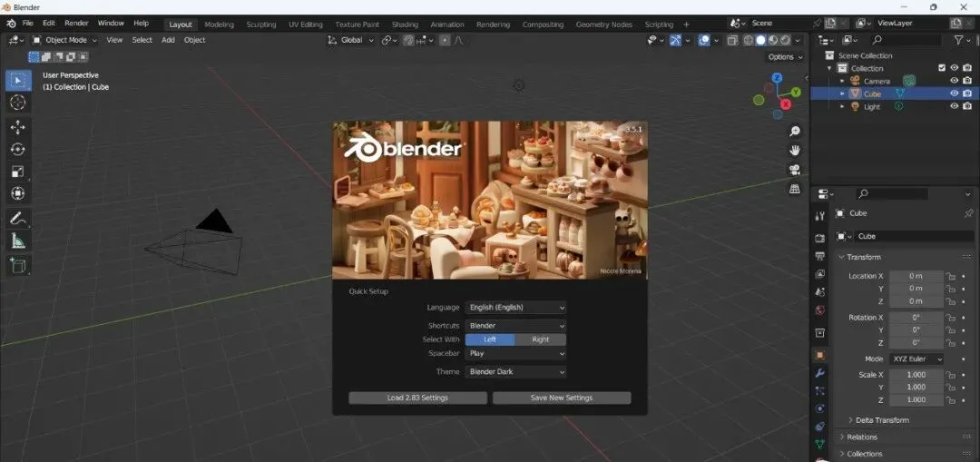Select the Cursor tool in the left toolbar

pos(17,103)
